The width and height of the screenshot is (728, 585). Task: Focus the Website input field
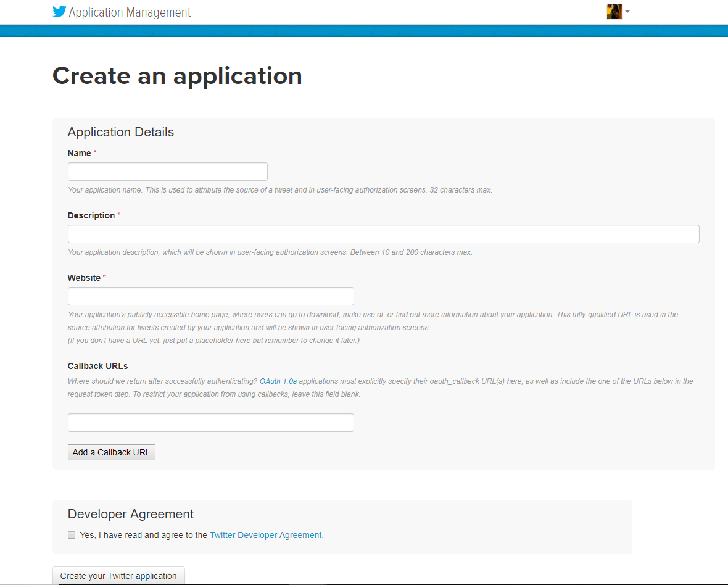[211, 296]
